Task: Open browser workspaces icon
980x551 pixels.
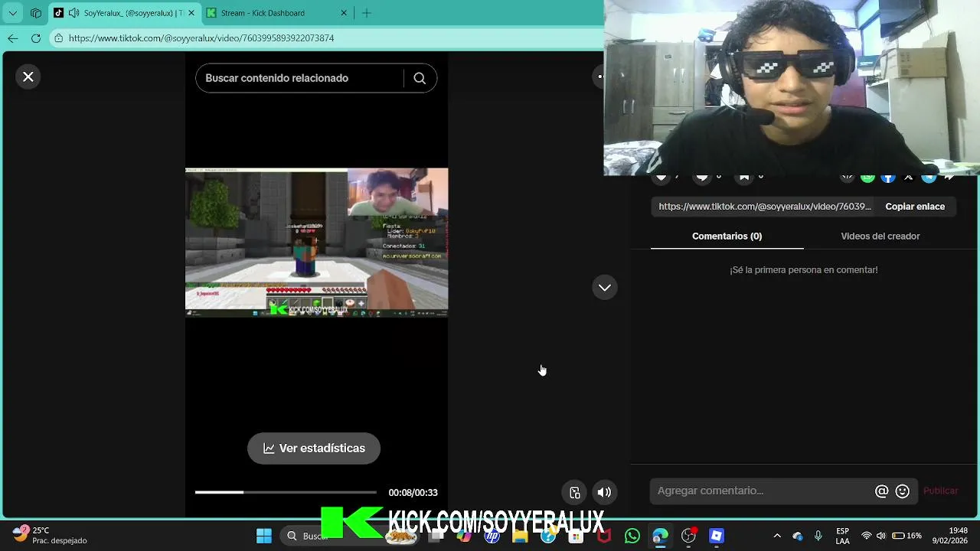Action: 36,13
